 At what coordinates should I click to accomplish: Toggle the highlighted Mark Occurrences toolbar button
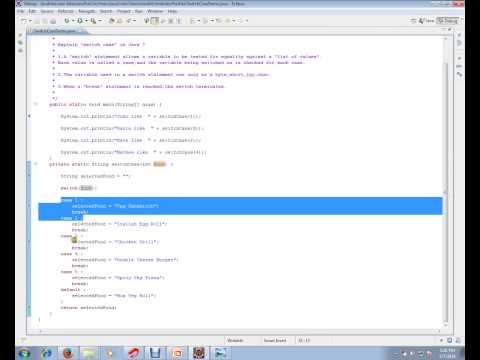point(155,21)
